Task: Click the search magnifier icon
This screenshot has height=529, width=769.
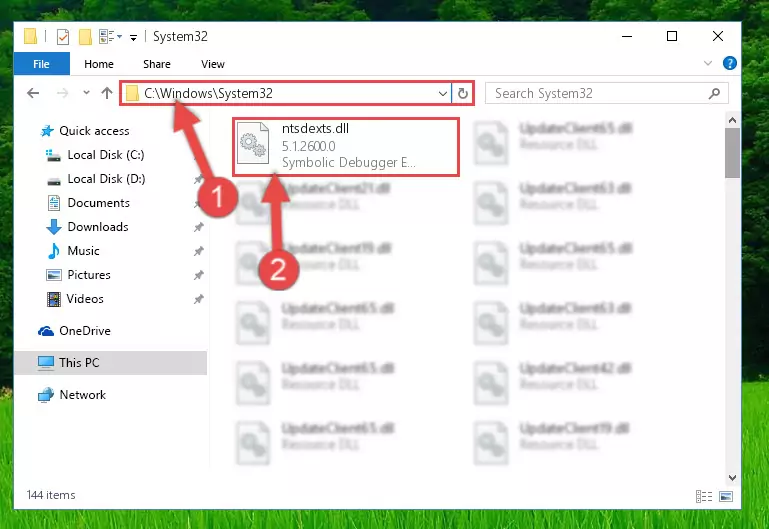Action: point(714,93)
